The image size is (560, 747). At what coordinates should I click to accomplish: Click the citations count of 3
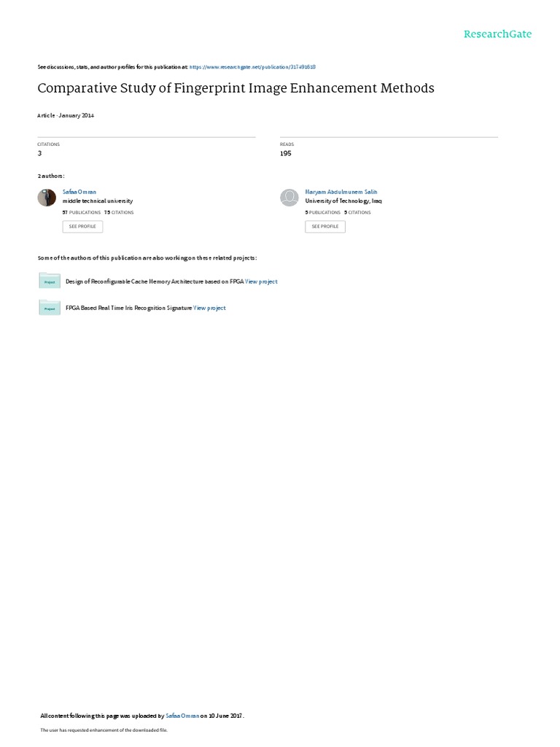39,153
